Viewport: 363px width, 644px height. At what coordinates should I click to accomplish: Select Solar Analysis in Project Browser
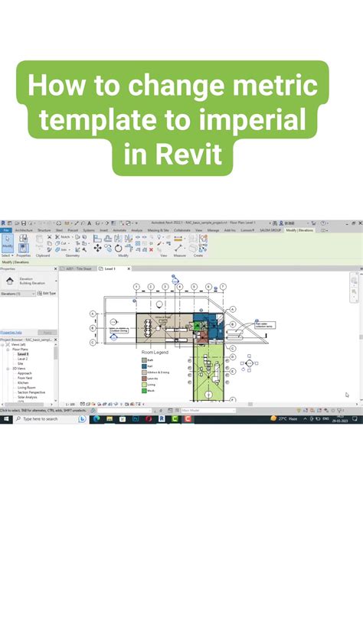tap(28, 398)
